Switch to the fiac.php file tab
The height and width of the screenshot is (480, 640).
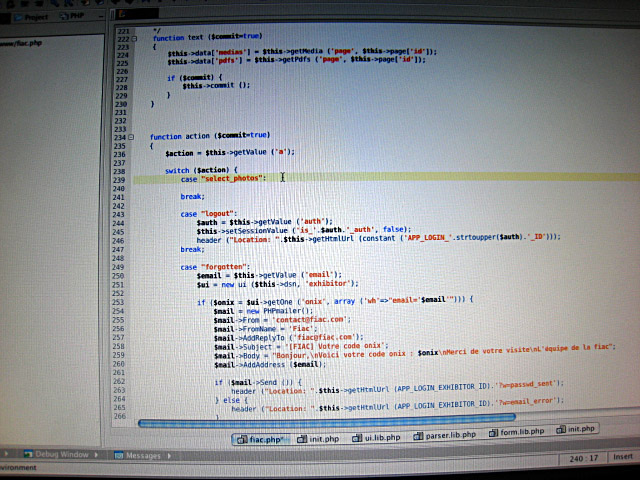[261, 439]
